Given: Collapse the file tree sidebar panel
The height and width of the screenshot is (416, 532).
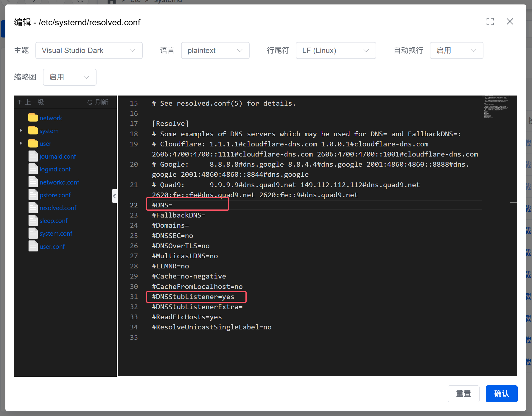Looking at the screenshot, I should tap(114, 196).
